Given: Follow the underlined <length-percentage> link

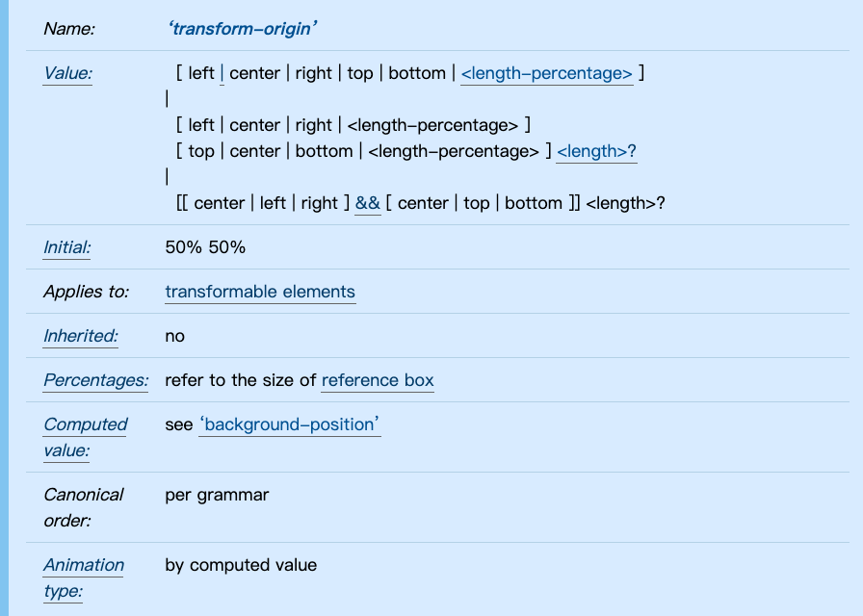Looking at the screenshot, I should 546,73.
